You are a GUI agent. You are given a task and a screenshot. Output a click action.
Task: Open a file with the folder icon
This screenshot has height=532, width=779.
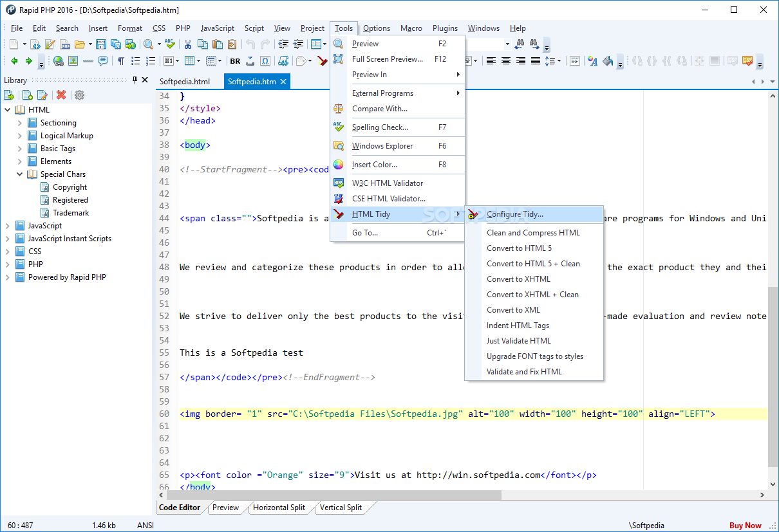tap(80, 44)
